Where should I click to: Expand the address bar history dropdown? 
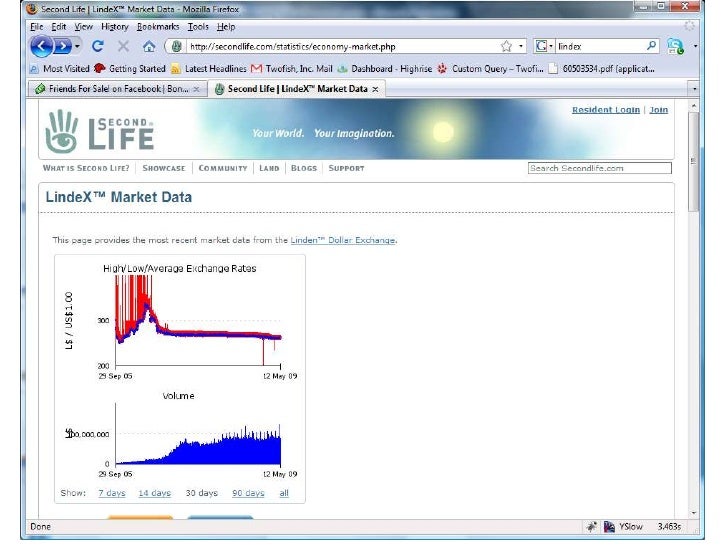[x=521, y=46]
